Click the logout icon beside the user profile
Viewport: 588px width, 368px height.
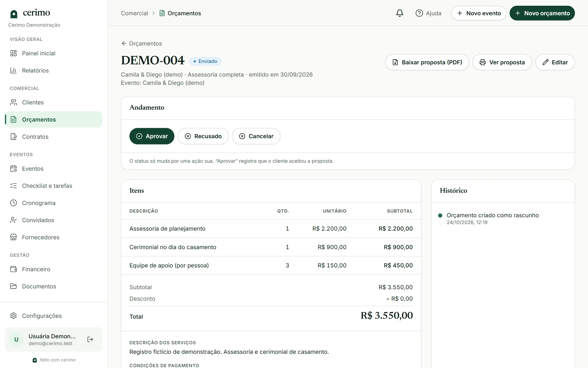[x=90, y=339]
